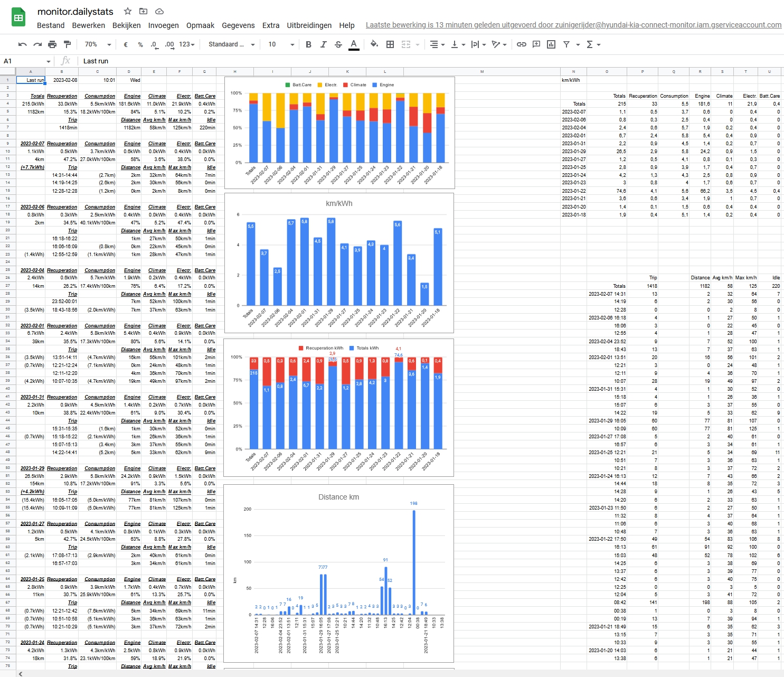Screen dimensions: 784x677
Task: Open the filter views dropdown arrow
Action: pos(578,45)
